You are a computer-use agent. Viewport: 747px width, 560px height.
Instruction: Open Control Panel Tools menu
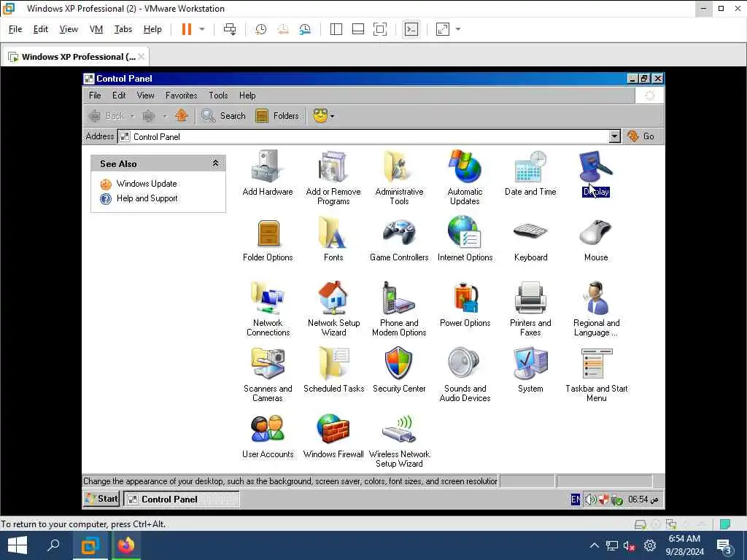[218, 96]
